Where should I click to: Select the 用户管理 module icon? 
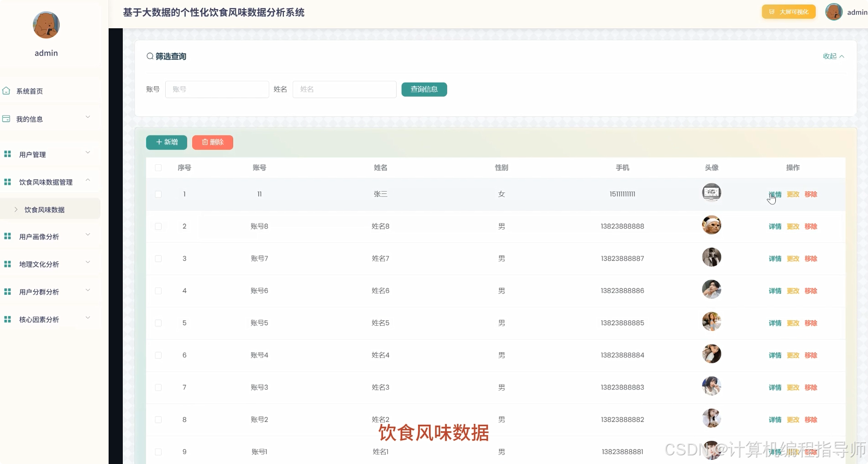(x=6, y=154)
